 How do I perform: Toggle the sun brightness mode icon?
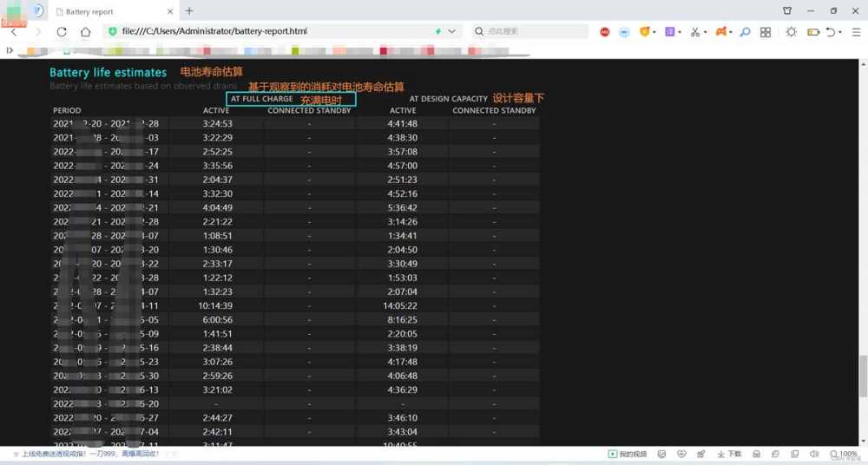(791, 32)
